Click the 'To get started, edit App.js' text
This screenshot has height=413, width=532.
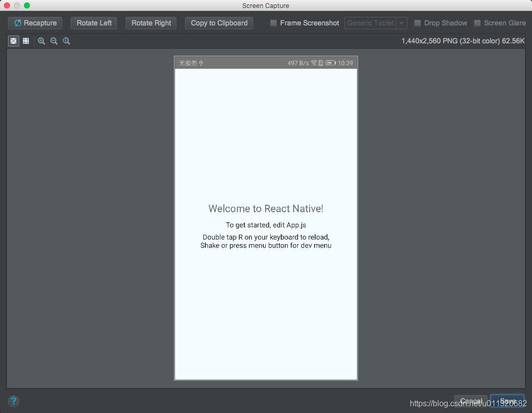[266, 225]
